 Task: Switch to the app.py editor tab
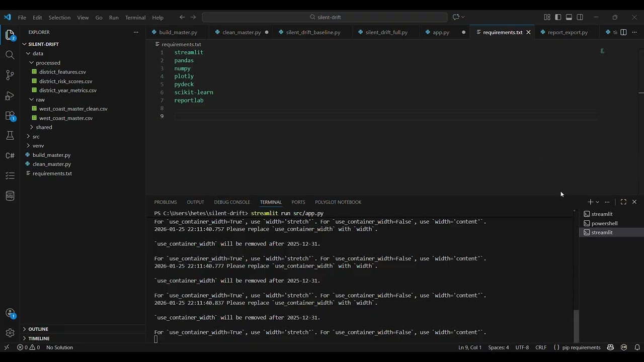pyautogui.click(x=441, y=32)
